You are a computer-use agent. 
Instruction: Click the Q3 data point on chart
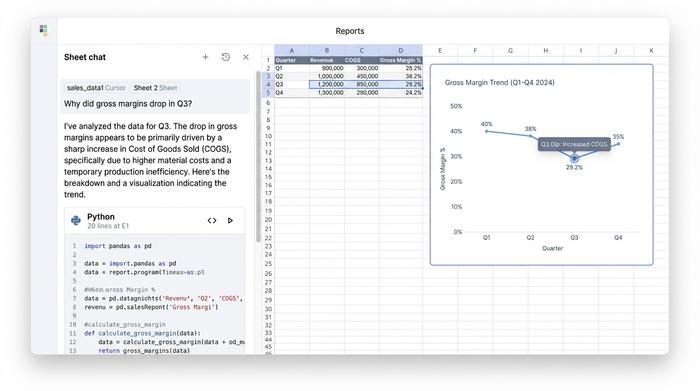pos(575,158)
